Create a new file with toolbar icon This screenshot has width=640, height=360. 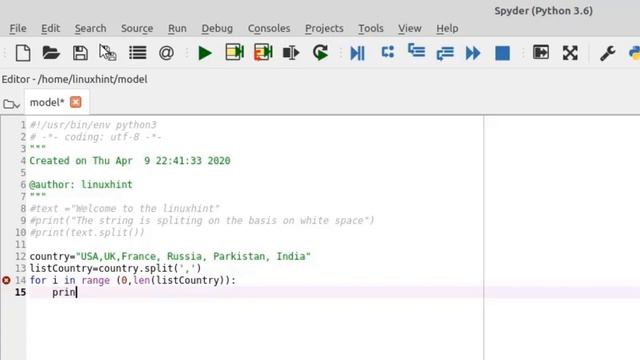tap(23, 53)
